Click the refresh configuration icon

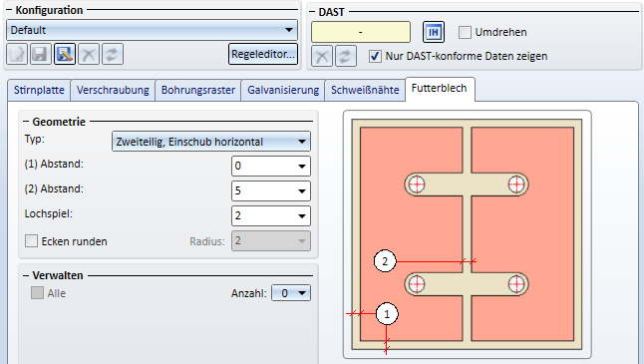click(112, 54)
